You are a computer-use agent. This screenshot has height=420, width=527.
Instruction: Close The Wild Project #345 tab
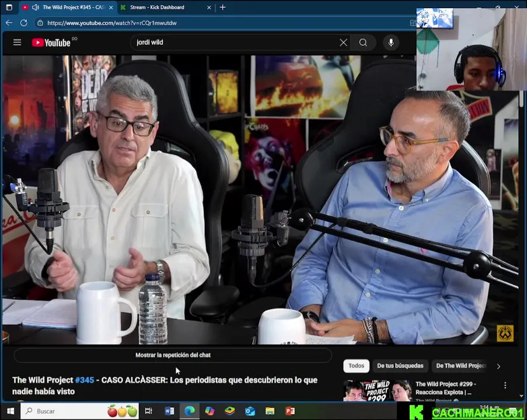[111, 8]
